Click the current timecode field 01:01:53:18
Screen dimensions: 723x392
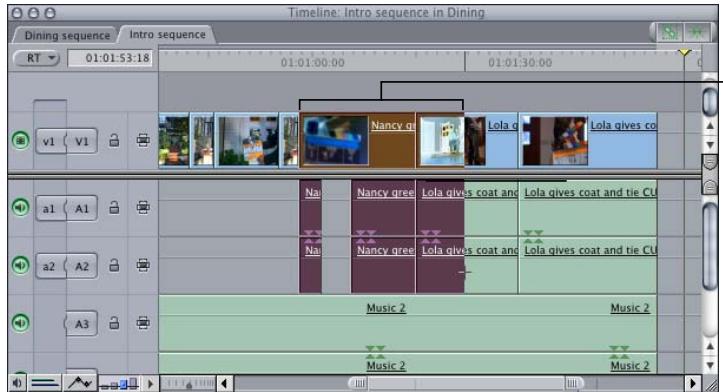point(110,58)
